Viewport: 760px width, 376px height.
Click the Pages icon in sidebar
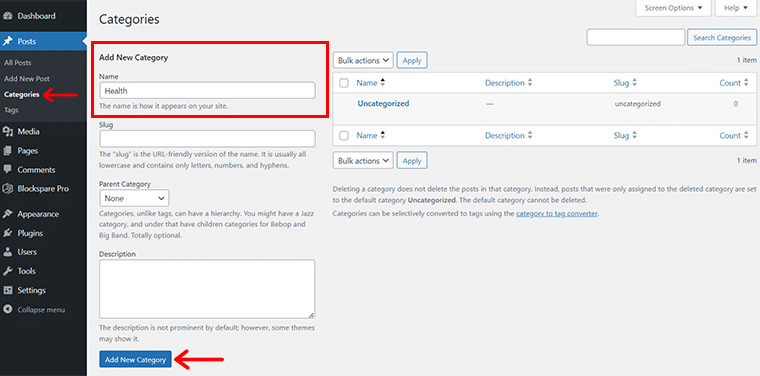7,151
